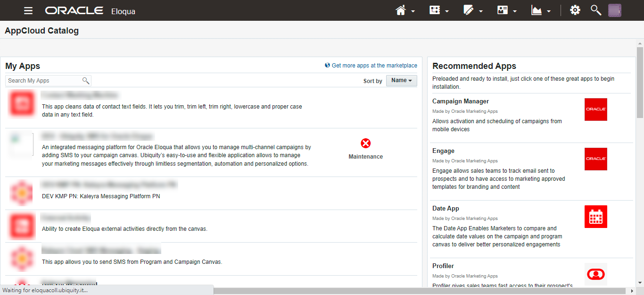Expand the Audience menu dropdown arrow
644x295 pixels.
click(x=515, y=11)
